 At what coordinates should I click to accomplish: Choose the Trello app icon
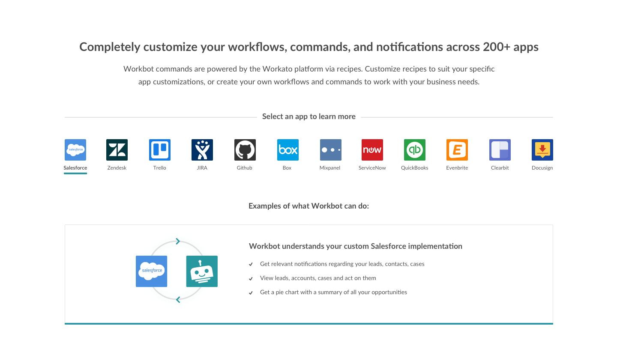pos(160,150)
